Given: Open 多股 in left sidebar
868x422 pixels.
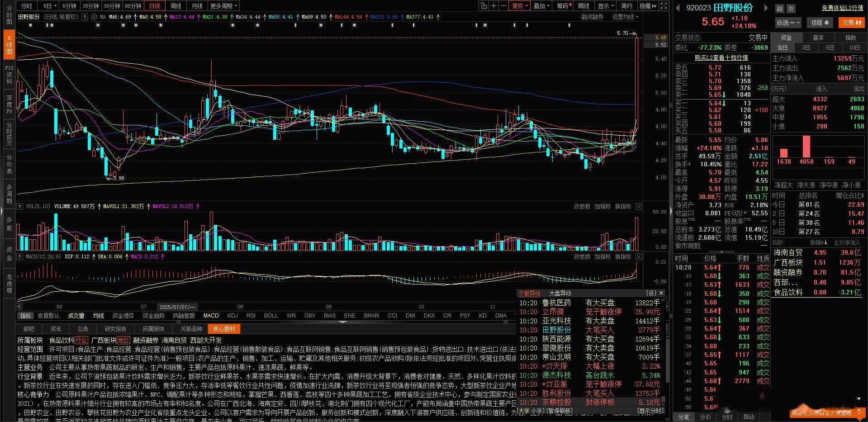Looking at the screenshot, I should click(x=9, y=224).
